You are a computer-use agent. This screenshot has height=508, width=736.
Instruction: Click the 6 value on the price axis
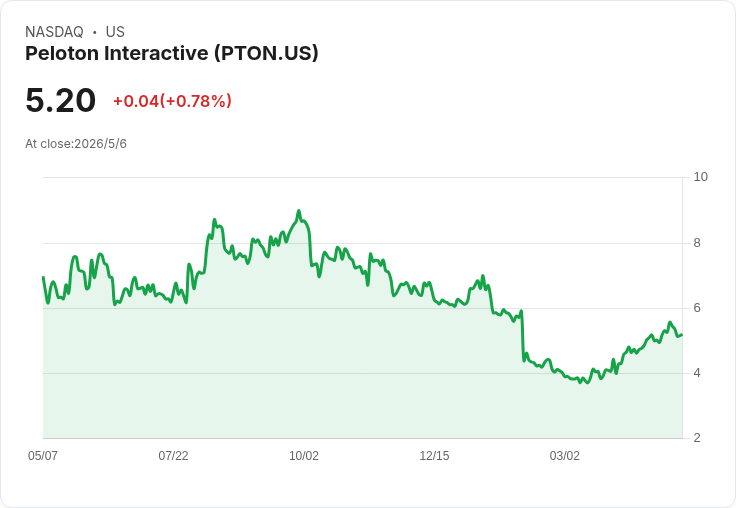click(x=697, y=308)
